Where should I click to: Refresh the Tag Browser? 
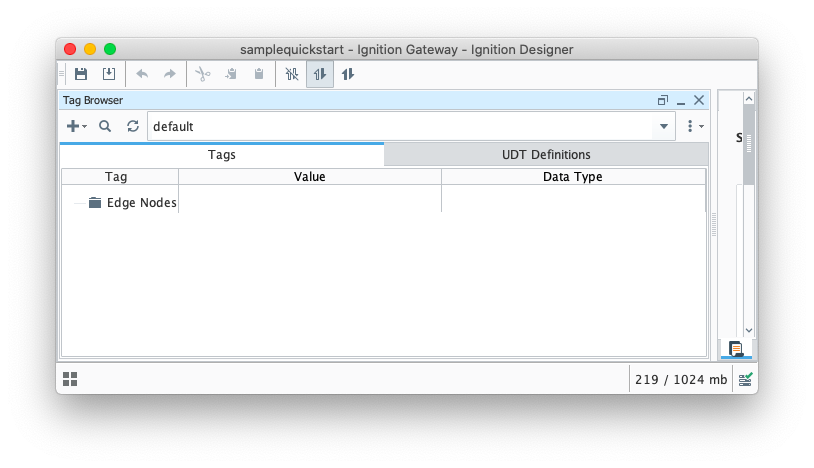click(133, 126)
